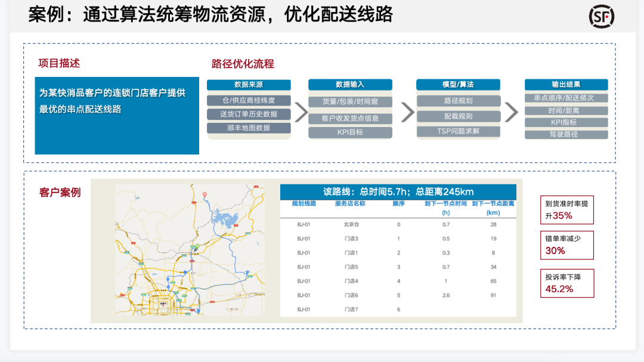644x362 pixels.
Task: Click the distance value 91 in 门店6 row
Action: [493, 295]
